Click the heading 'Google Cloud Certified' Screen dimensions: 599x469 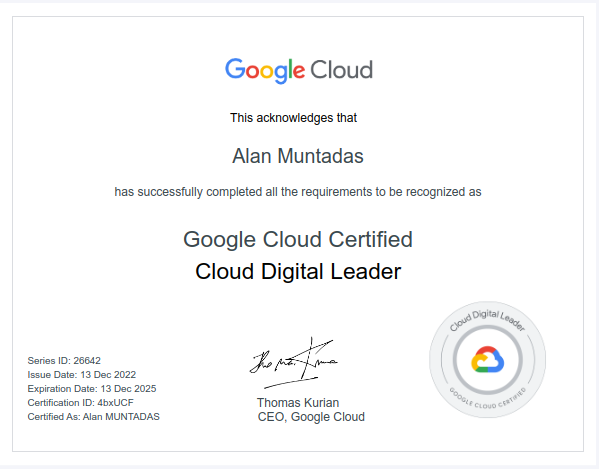click(x=298, y=239)
